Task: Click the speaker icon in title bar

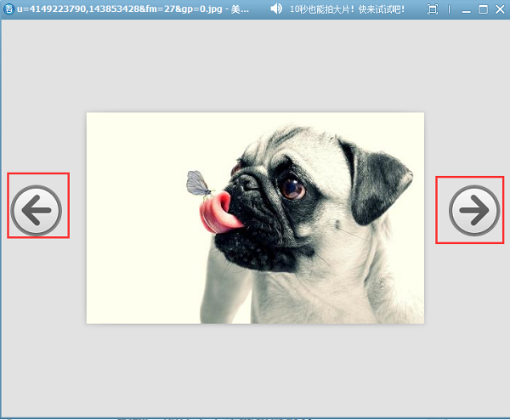Action: tap(276, 9)
